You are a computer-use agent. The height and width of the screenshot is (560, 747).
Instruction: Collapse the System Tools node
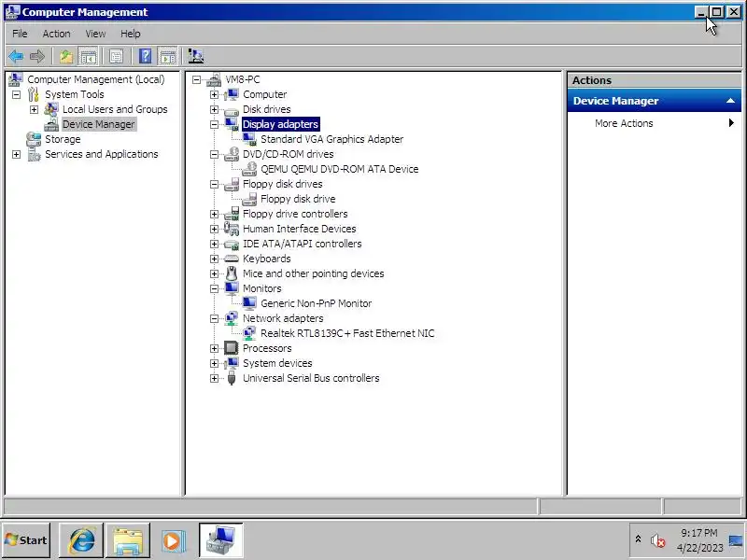pyautogui.click(x=16, y=95)
